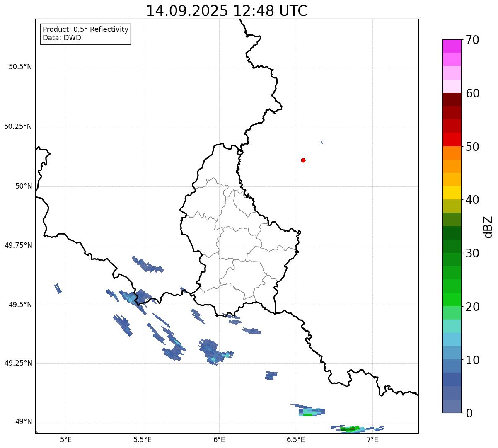Click the 5.5°E longitude label

pyautogui.click(x=143, y=440)
